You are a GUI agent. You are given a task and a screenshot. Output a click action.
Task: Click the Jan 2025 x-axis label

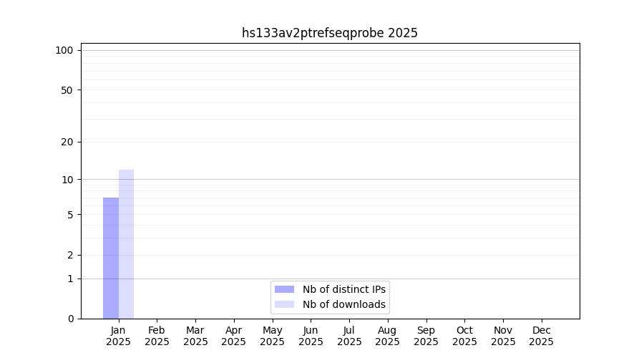(x=119, y=336)
